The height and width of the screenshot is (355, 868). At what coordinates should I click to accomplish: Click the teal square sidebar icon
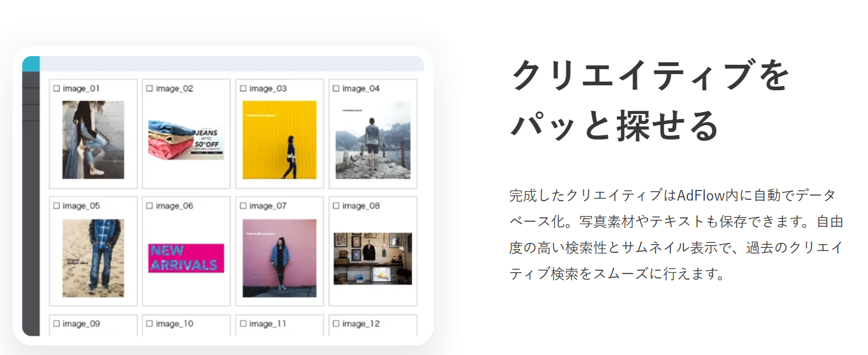(31, 64)
